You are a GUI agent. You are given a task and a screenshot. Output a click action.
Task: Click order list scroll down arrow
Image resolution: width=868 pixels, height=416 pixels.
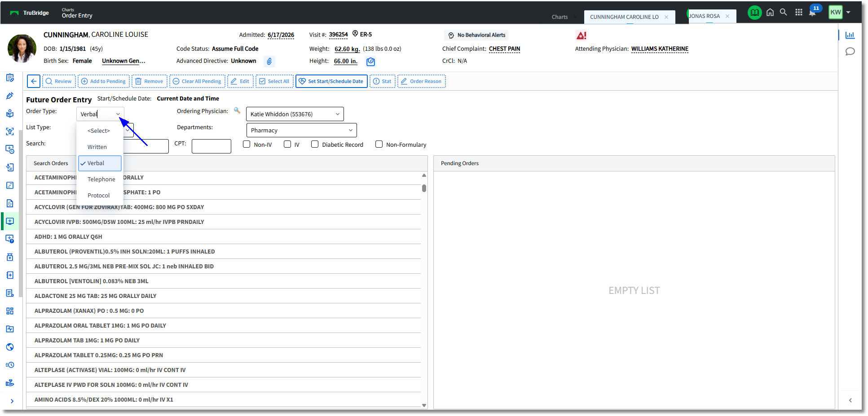pos(424,405)
